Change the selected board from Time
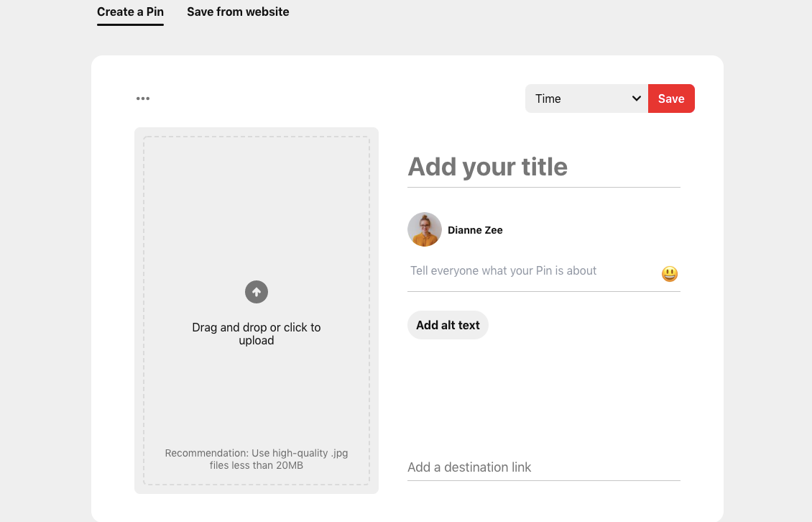The image size is (812, 522). [586, 99]
